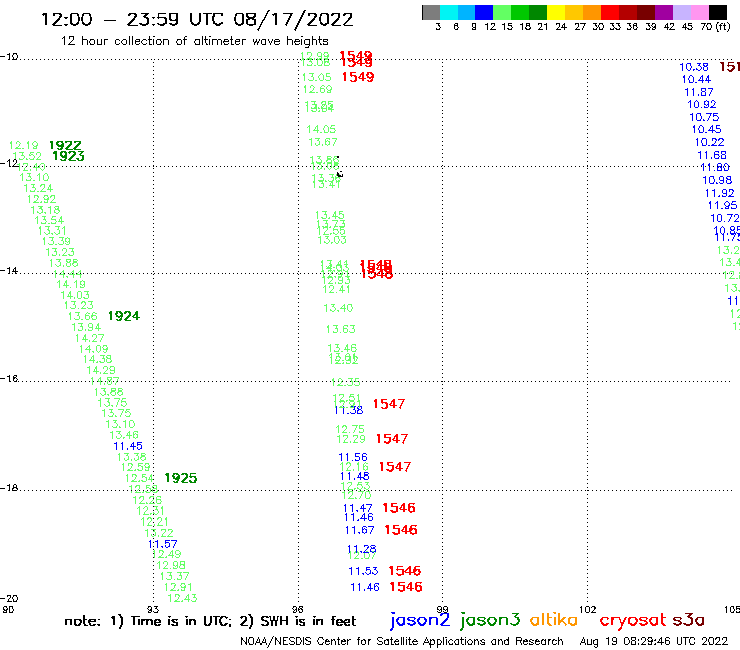Screen dimensions: 740x650
Task: Click the time label '1924'
Action: coord(124,316)
